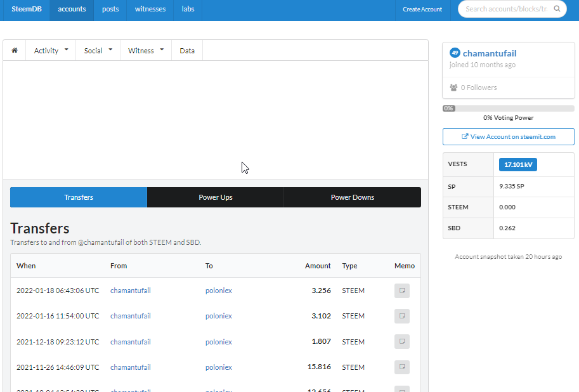Click the Create Account link

(422, 10)
